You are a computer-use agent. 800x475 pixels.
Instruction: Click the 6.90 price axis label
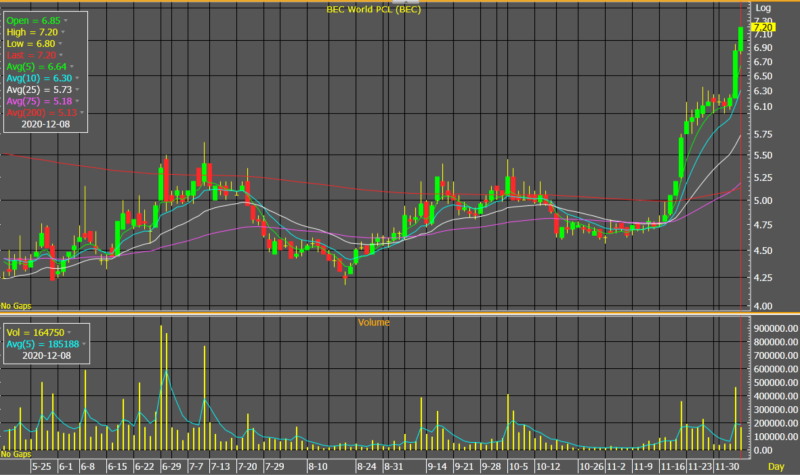[x=763, y=47]
